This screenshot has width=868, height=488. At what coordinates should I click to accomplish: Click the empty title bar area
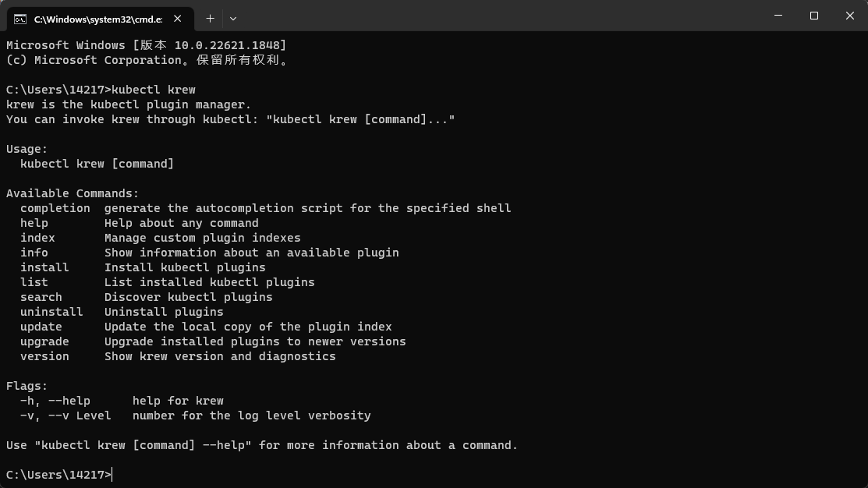pyautogui.click(x=498, y=16)
